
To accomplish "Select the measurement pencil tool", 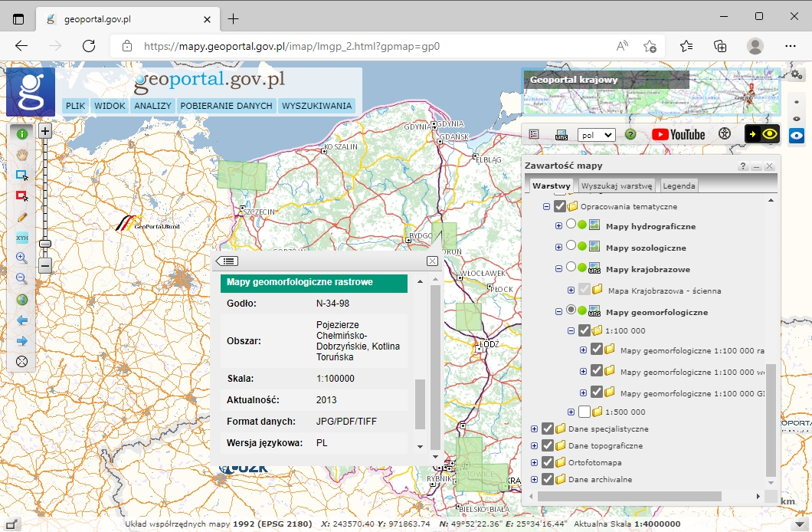I will click(21, 217).
